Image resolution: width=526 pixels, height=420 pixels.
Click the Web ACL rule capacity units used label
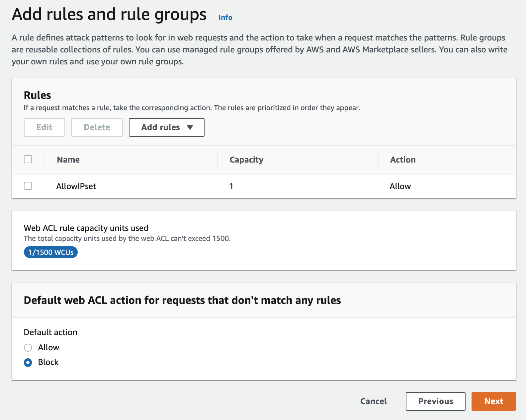point(86,228)
